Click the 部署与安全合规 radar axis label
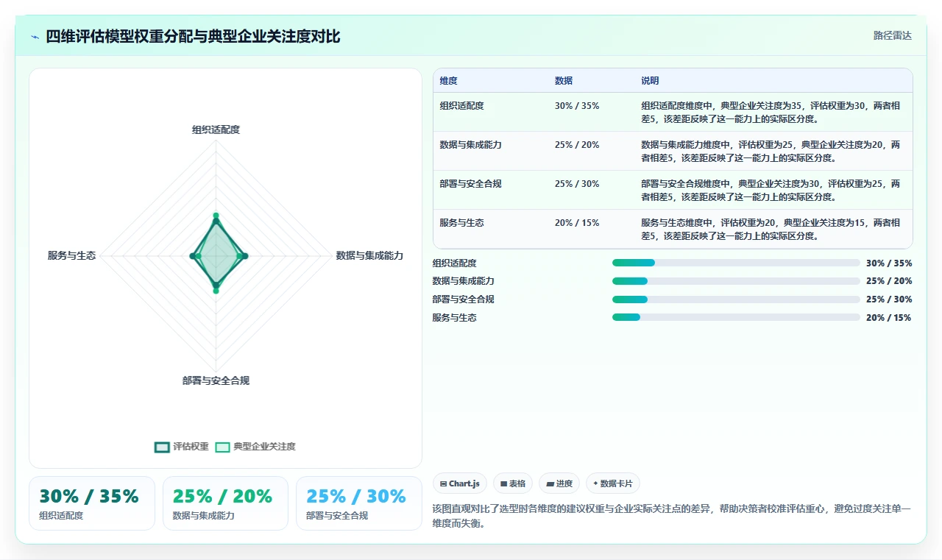The image size is (942, 560). point(216,380)
